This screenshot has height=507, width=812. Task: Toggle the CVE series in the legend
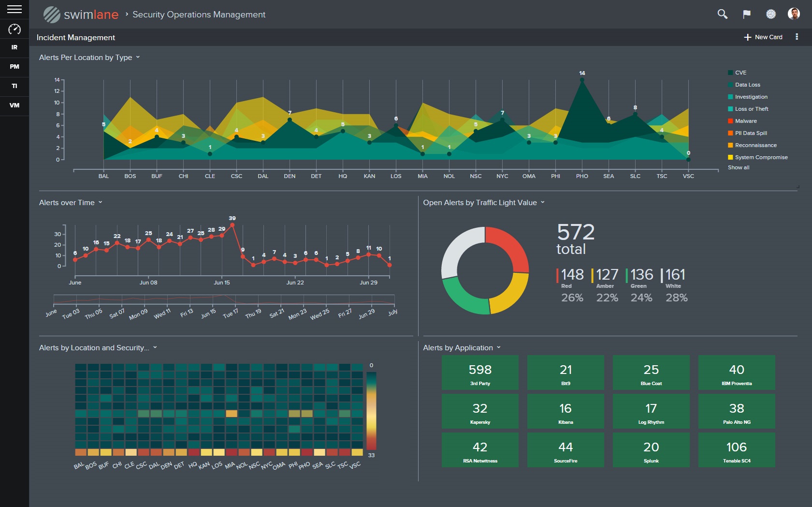click(x=739, y=73)
